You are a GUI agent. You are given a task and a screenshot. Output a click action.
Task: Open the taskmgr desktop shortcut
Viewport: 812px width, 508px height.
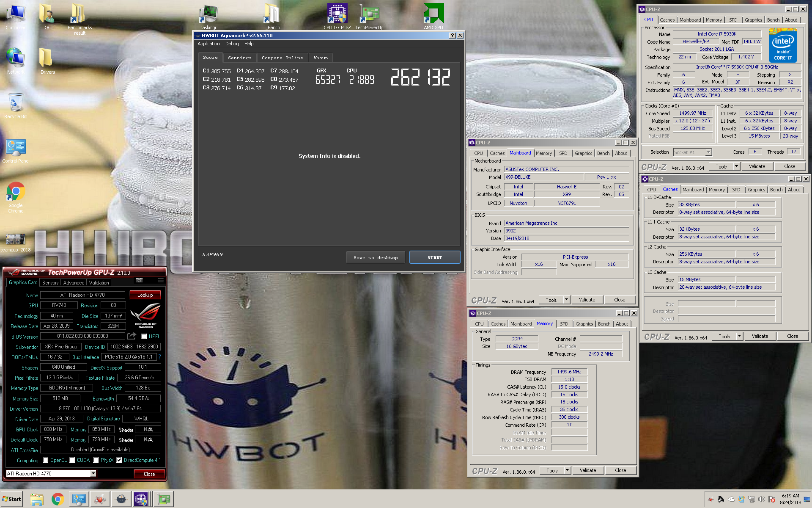click(208, 17)
